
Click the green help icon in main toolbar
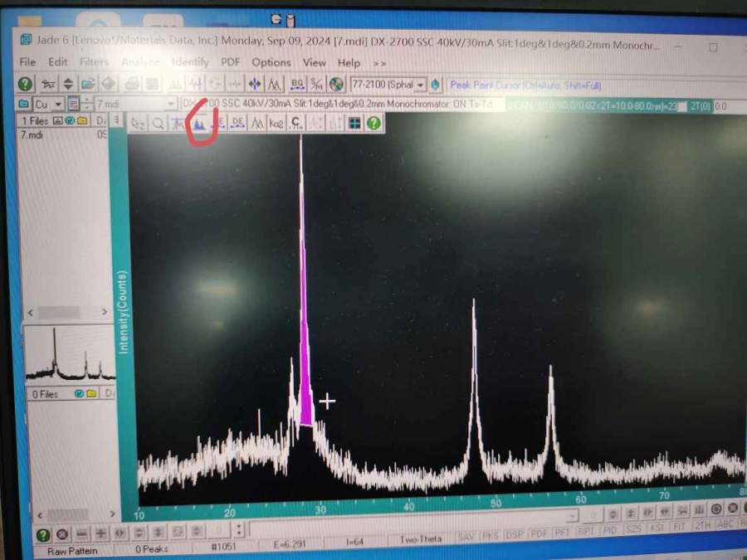[x=25, y=84]
